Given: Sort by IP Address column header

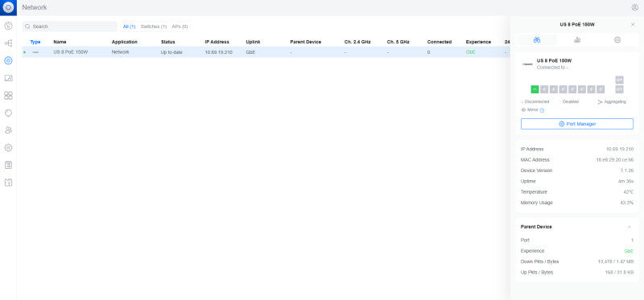Looking at the screenshot, I should 217,42.
